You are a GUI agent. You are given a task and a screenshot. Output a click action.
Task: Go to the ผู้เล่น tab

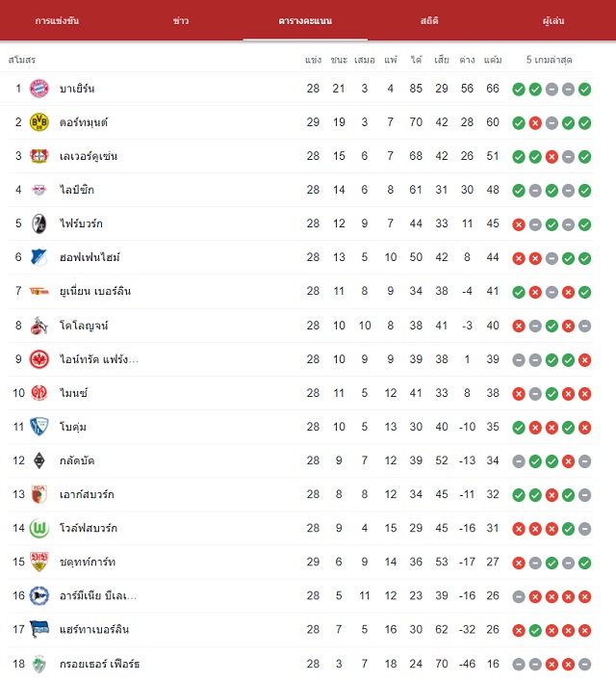[x=553, y=20]
